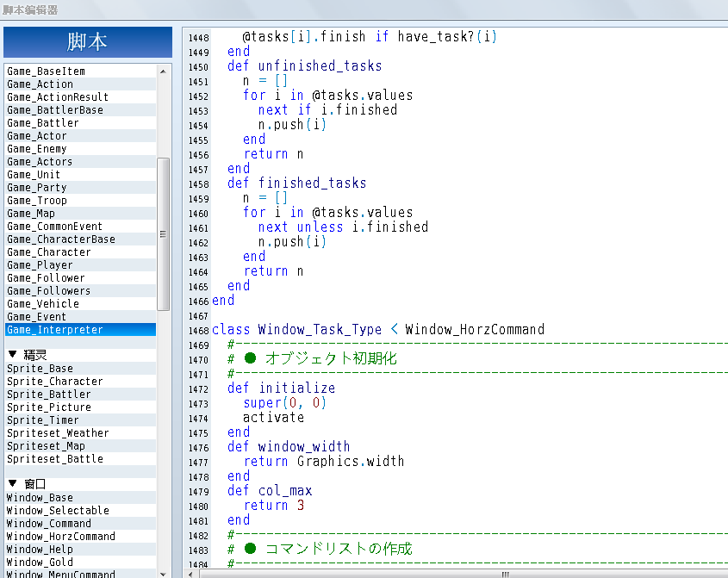Image resolution: width=728 pixels, height=578 pixels.
Task: Open Game_ActionResult script entry
Action: click(x=80, y=97)
